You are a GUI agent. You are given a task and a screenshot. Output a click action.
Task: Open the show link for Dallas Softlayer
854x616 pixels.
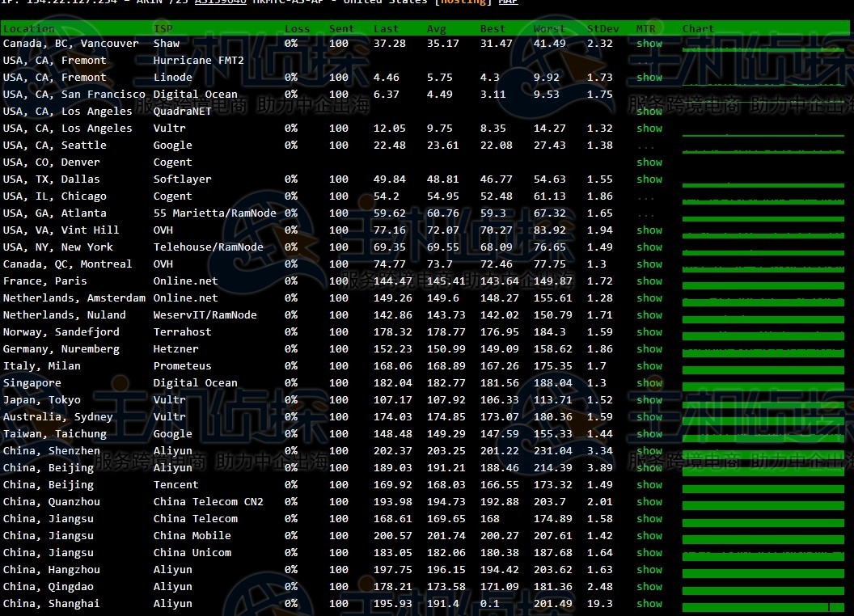[649, 179]
